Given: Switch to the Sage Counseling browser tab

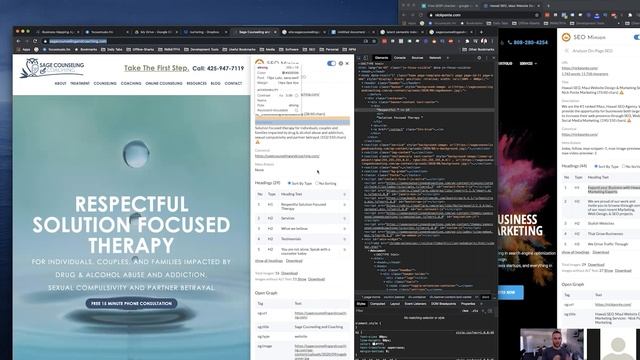Looking at the screenshot, I should click(x=254, y=32).
